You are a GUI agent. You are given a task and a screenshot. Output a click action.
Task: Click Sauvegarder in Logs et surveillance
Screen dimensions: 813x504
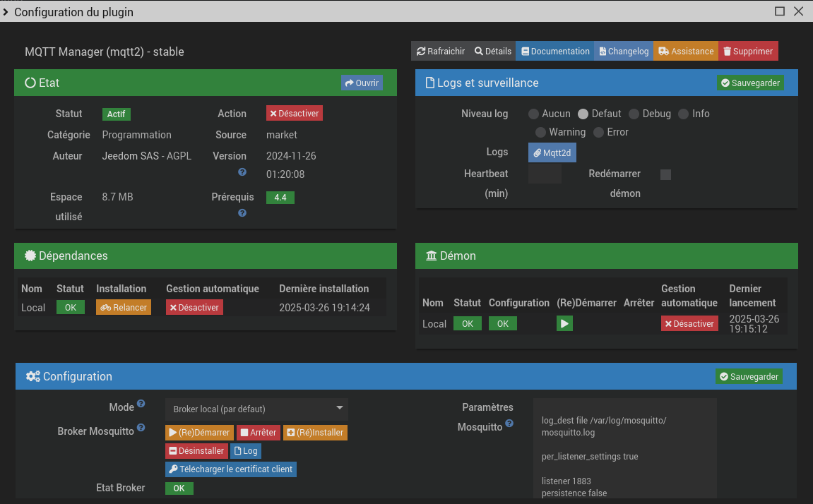point(750,83)
